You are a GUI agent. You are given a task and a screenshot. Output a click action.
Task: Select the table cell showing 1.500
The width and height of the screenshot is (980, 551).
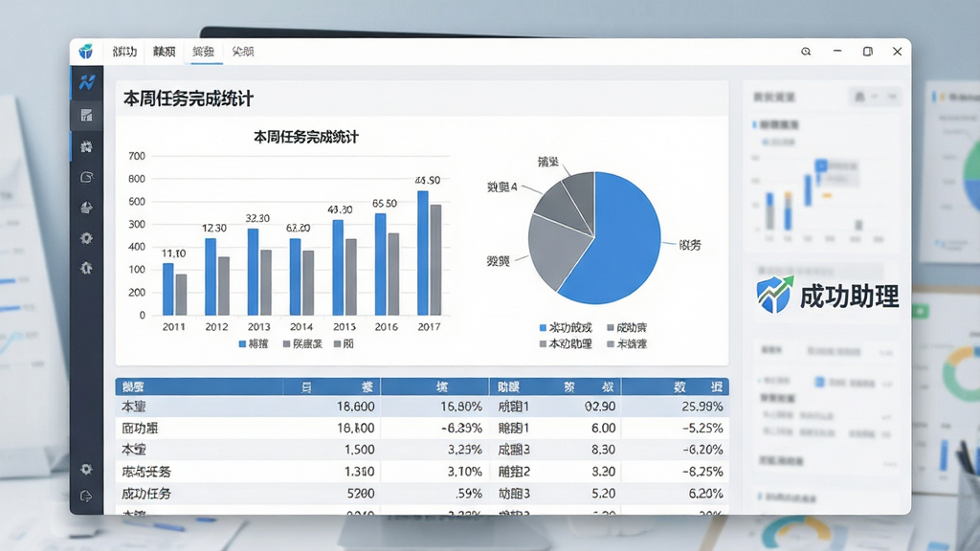tap(360, 450)
